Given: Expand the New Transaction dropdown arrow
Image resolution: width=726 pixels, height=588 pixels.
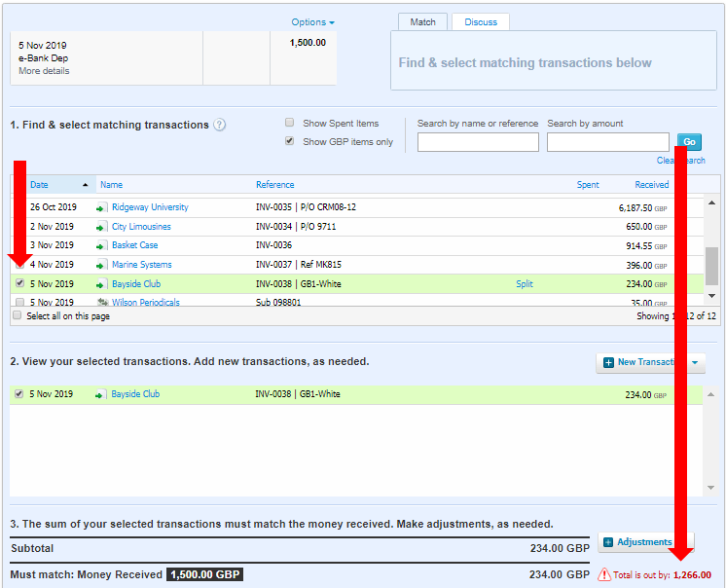Looking at the screenshot, I should pos(695,362).
